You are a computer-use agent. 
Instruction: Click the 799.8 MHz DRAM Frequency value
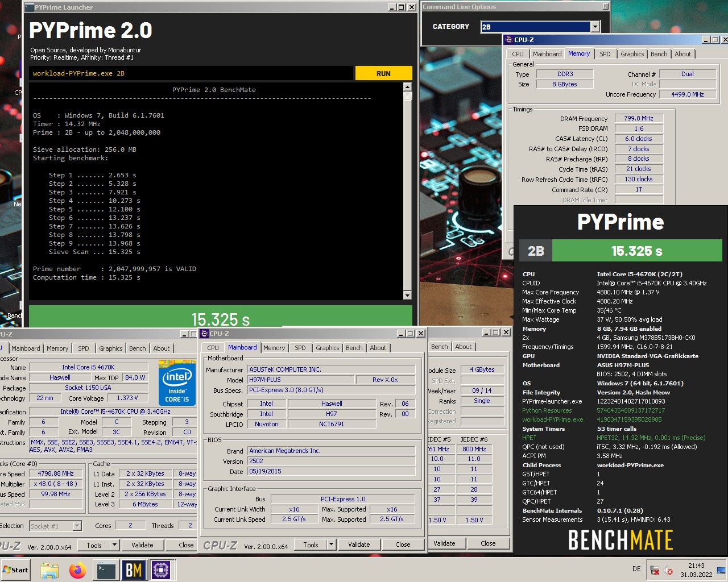click(x=639, y=119)
